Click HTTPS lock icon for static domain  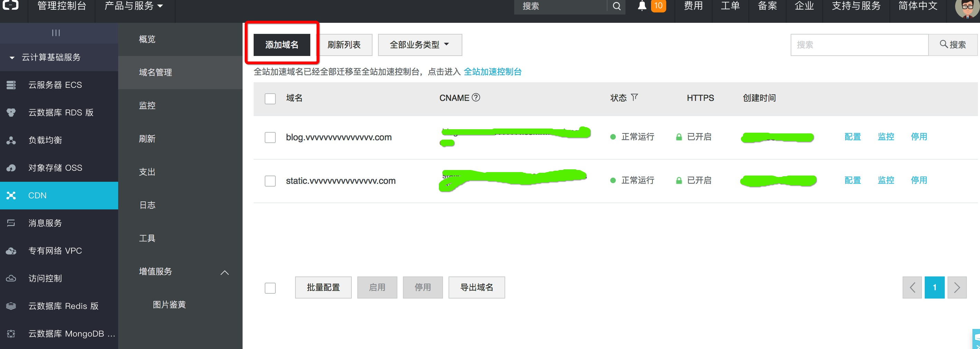coord(679,180)
